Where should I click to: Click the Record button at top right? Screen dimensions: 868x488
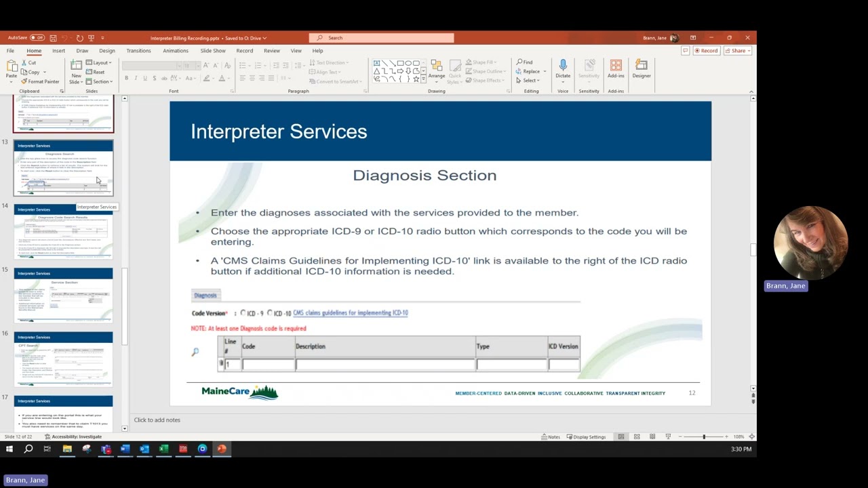(x=705, y=51)
